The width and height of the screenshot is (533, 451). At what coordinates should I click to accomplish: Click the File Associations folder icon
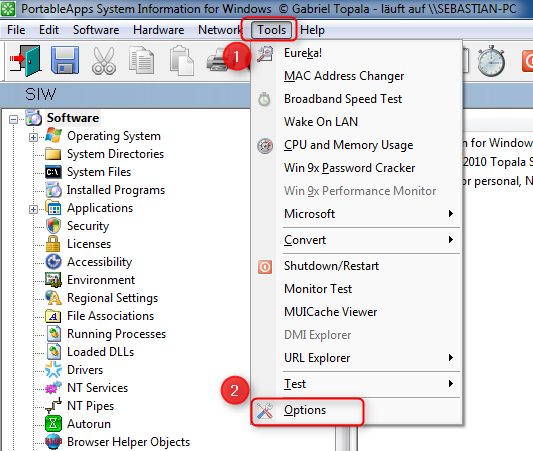[x=53, y=316]
